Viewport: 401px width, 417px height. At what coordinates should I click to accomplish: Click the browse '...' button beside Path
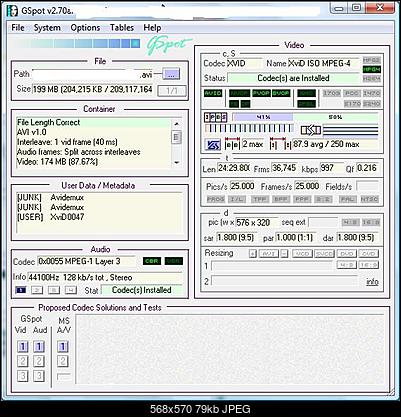[171, 74]
